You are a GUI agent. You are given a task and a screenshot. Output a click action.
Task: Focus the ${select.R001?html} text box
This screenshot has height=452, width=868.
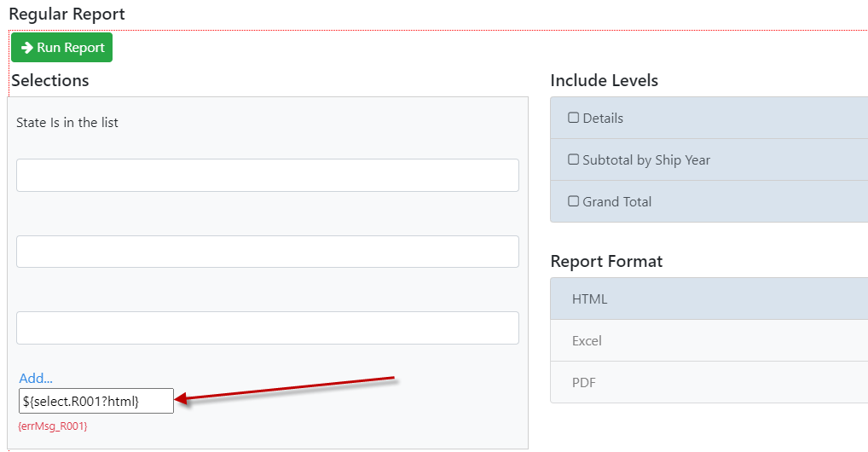coord(96,401)
